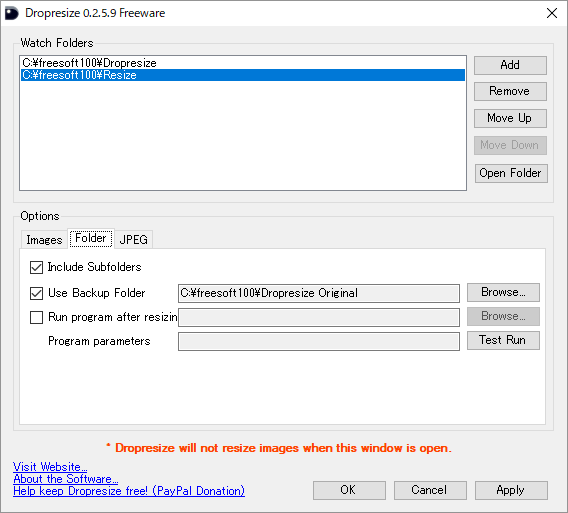Open the About the Software link
Viewport: 568px width, 513px height.
point(66,479)
